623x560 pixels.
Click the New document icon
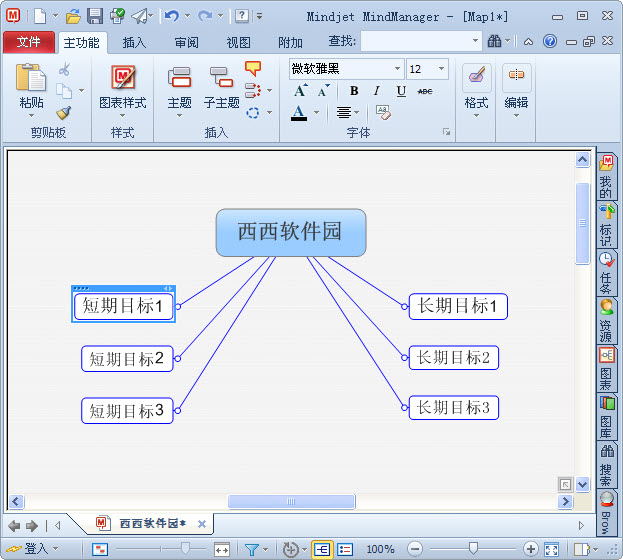click(40, 16)
